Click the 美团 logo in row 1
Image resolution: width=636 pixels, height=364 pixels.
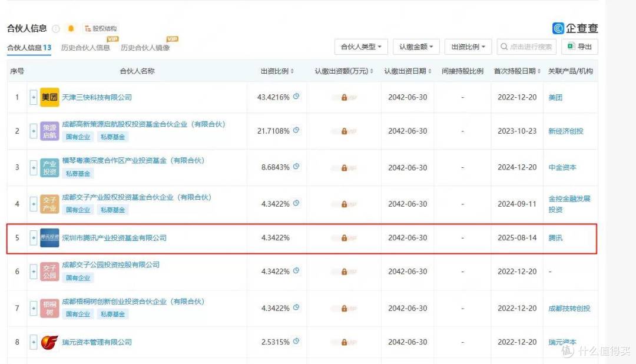pos(49,97)
